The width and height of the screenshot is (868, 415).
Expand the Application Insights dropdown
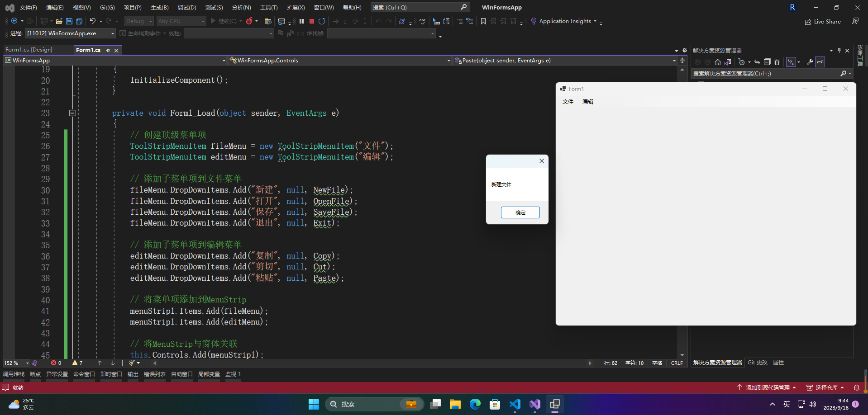595,21
